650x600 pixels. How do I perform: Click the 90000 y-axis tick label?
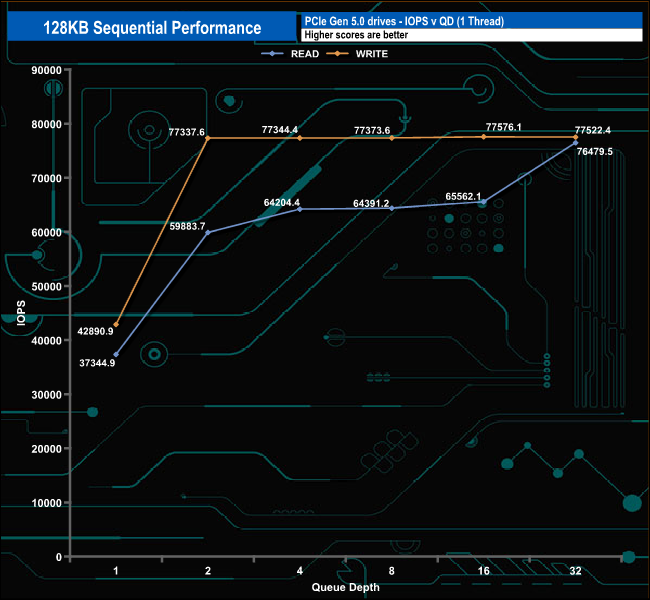pos(46,70)
